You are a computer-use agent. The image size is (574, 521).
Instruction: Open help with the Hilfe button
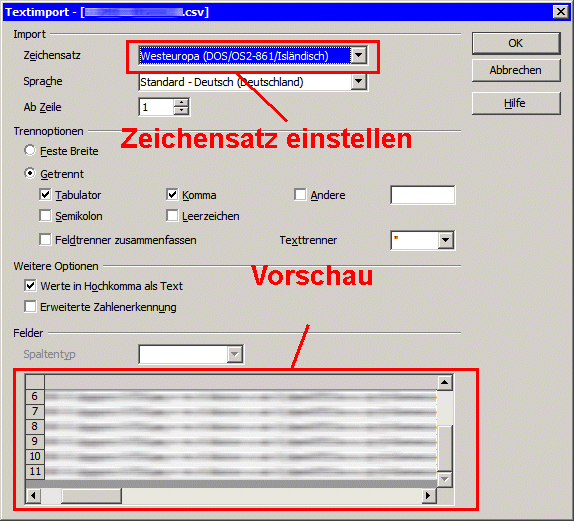click(516, 103)
